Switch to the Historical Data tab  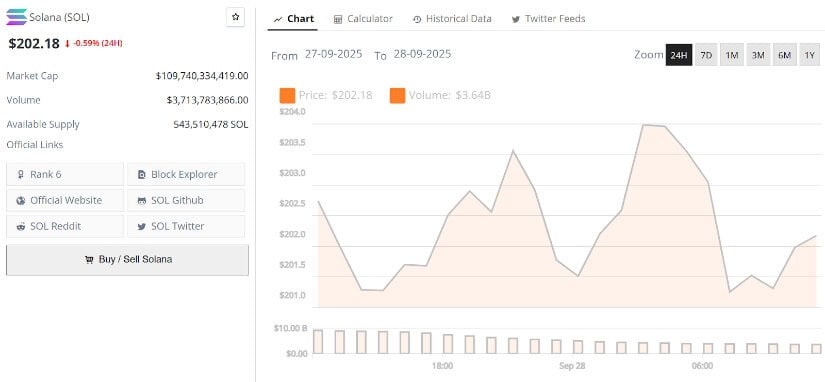[452, 19]
